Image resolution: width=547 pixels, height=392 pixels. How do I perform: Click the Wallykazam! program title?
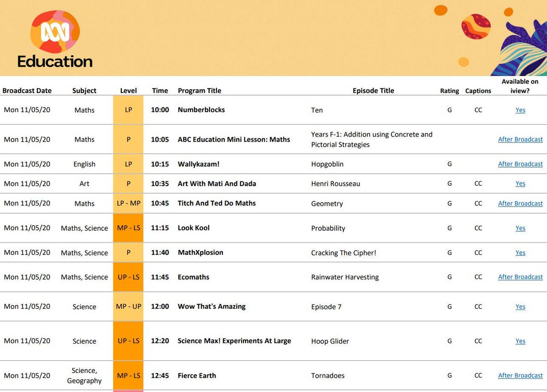(x=199, y=164)
